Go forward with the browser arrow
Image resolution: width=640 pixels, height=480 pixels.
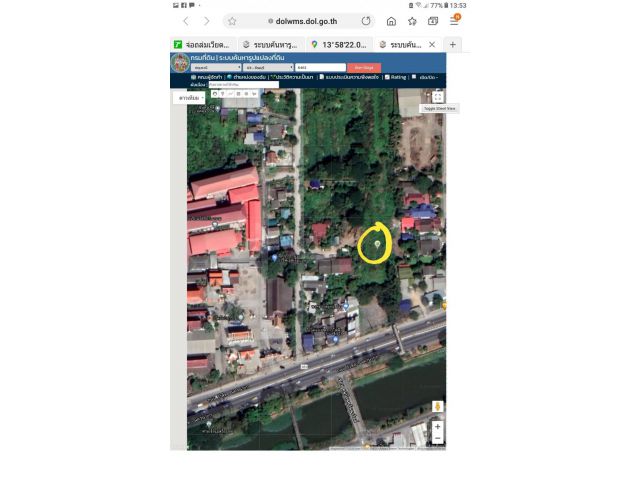click(207, 21)
